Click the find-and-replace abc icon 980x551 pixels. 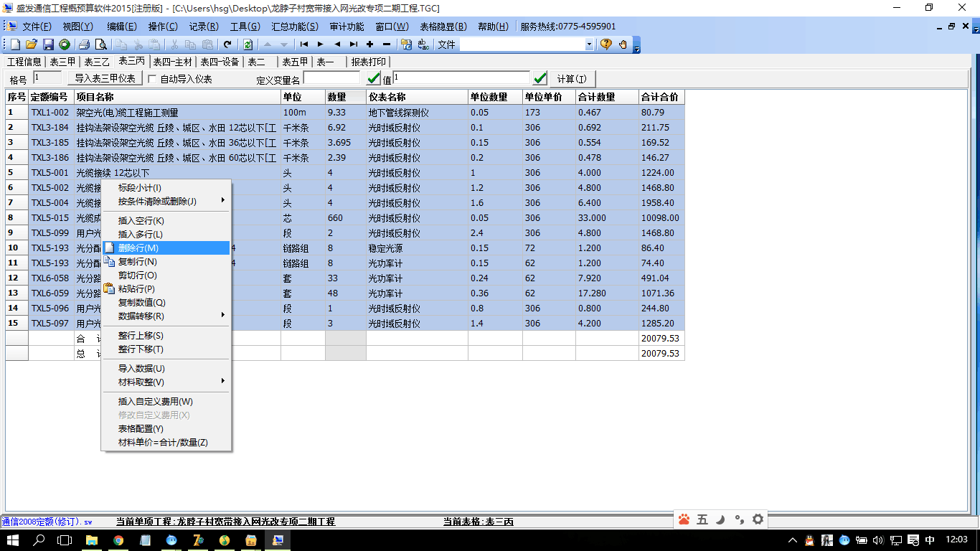point(423,44)
